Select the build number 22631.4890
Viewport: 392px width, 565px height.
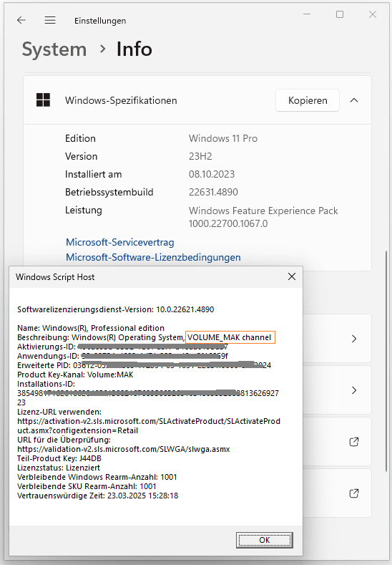(213, 192)
